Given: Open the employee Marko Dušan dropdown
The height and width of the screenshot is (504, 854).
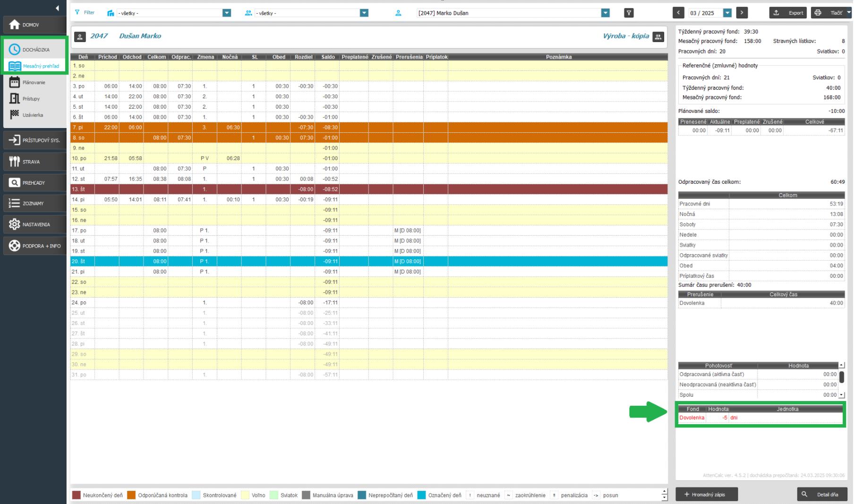Looking at the screenshot, I should (605, 13).
